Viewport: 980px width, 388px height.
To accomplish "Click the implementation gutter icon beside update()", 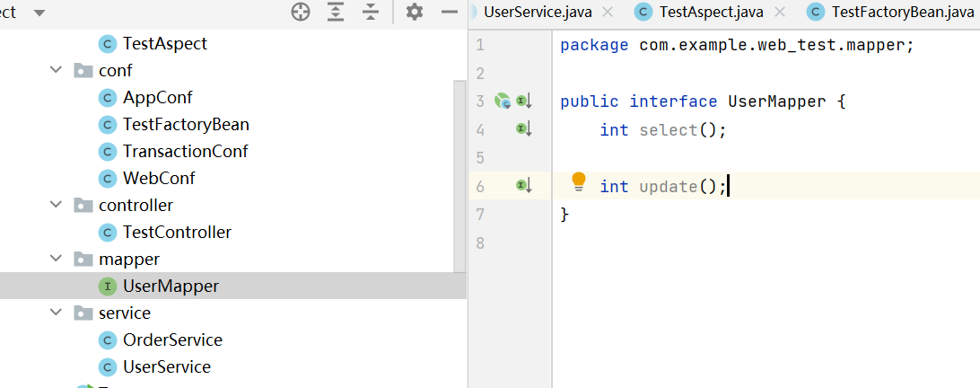I will [x=524, y=186].
